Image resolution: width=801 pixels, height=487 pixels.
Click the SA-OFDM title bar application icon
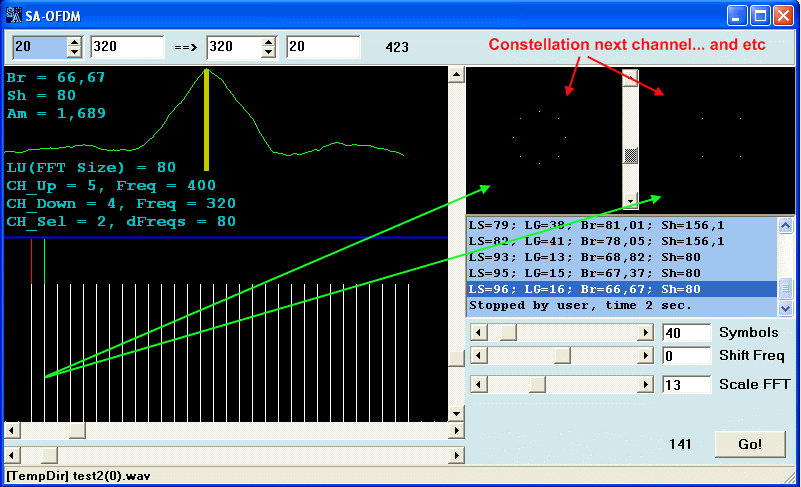[x=13, y=14]
